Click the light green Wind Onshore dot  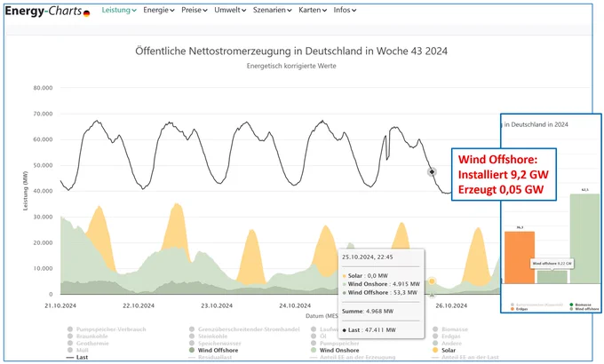314,350
